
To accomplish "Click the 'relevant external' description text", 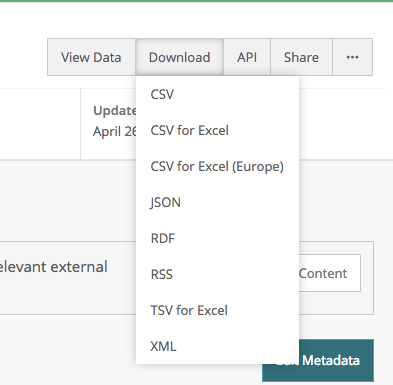I will click(x=53, y=267).
